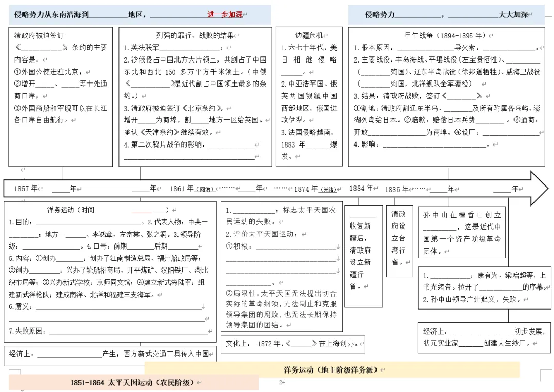Click the text 孙中山在檀香山创立

tap(462, 215)
